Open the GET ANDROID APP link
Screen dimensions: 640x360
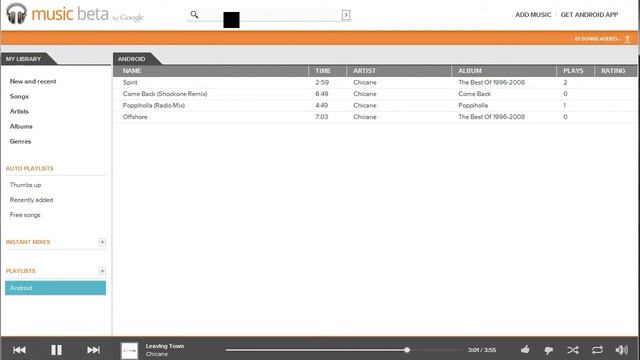click(589, 15)
